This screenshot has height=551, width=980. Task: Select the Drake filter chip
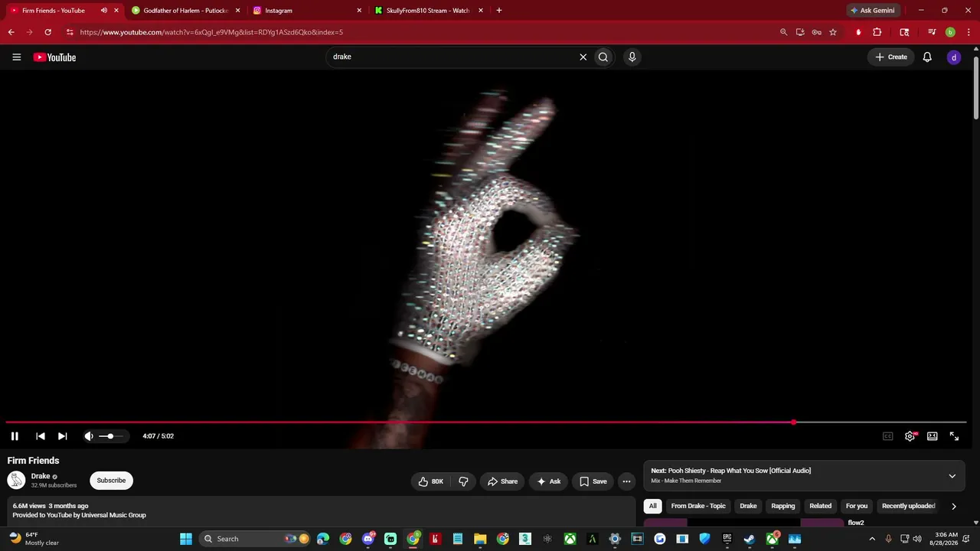pos(748,506)
